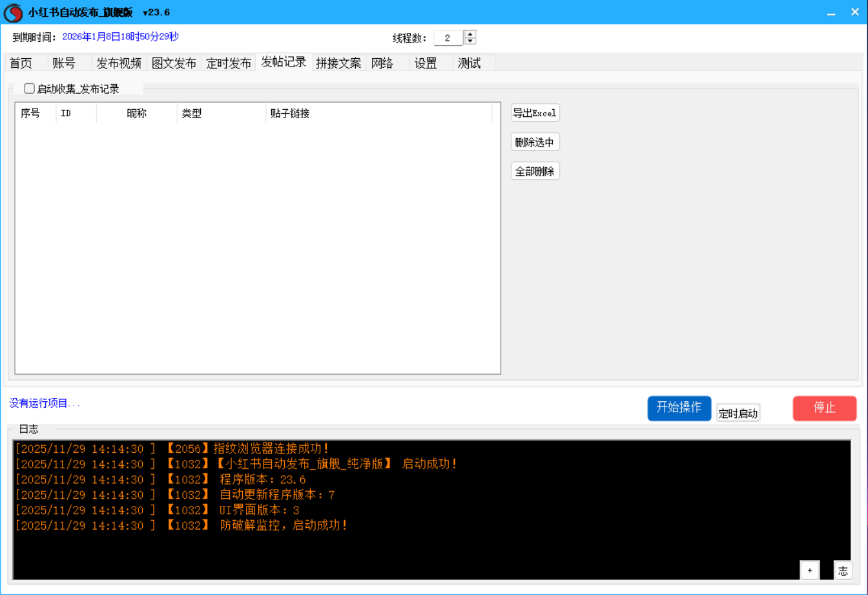Click the 导出Excel button
Image resolution: width=868 pixels, height=595 pixels.
pos(535,113)
